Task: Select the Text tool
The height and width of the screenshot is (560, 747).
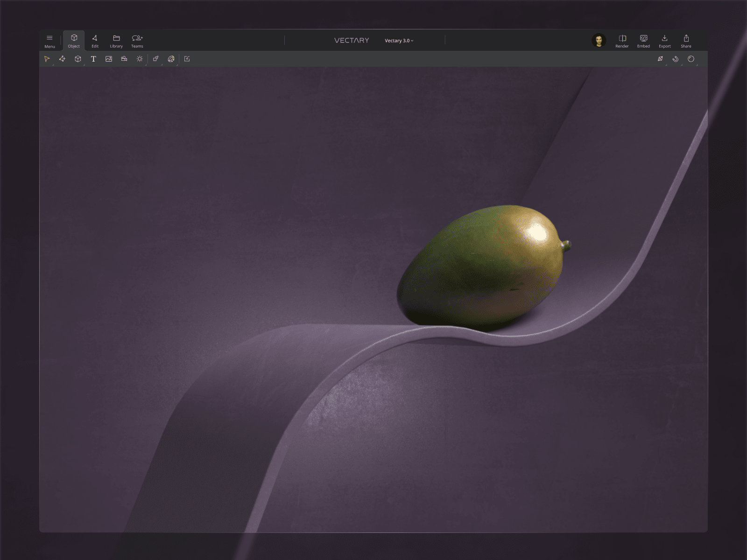Action: pos(93,59)
